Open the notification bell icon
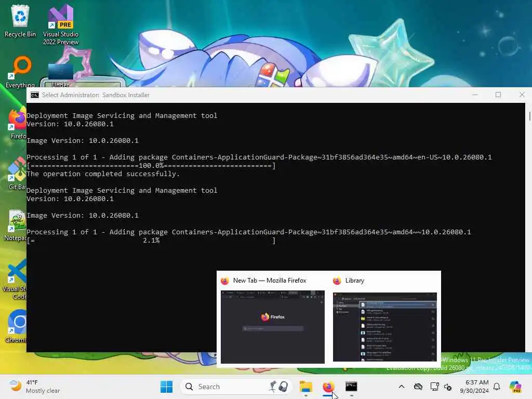This screenshot has width=532, height=399. (x=497, y=387)
